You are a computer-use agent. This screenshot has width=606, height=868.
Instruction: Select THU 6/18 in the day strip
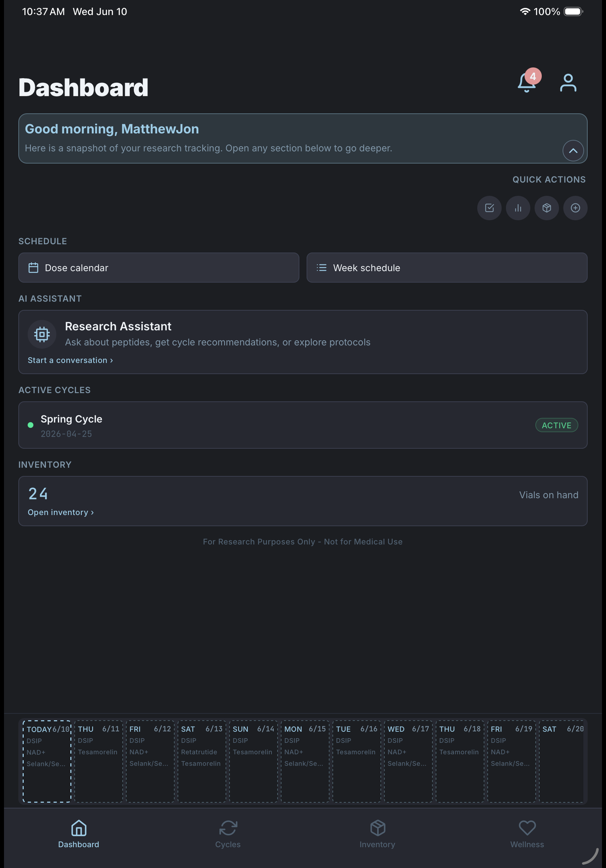(x=460, y=761)
